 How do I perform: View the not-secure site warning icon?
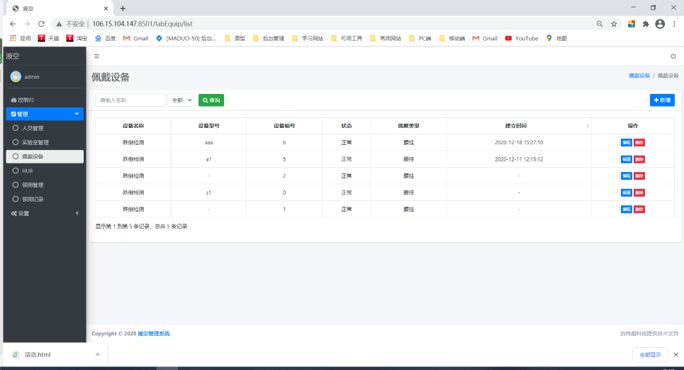coord(59,24)
